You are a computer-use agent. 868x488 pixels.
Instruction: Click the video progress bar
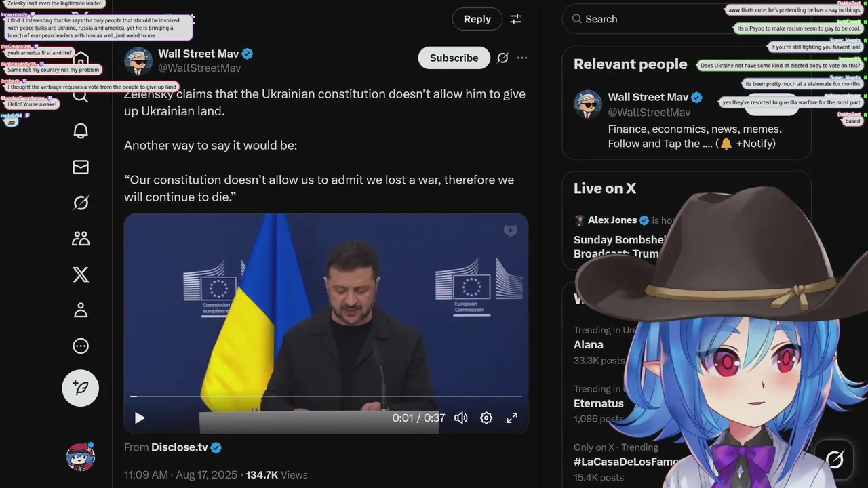(326, 396)
